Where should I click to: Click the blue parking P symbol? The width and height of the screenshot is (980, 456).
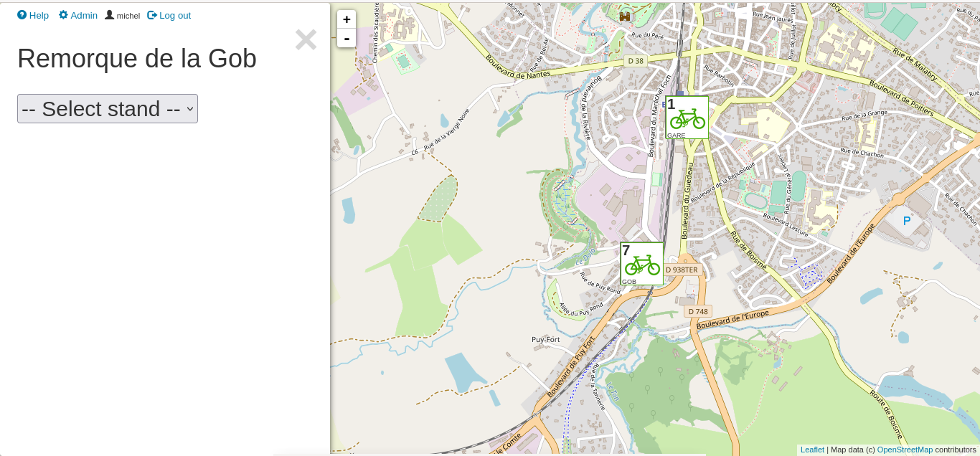pos(906,221)
